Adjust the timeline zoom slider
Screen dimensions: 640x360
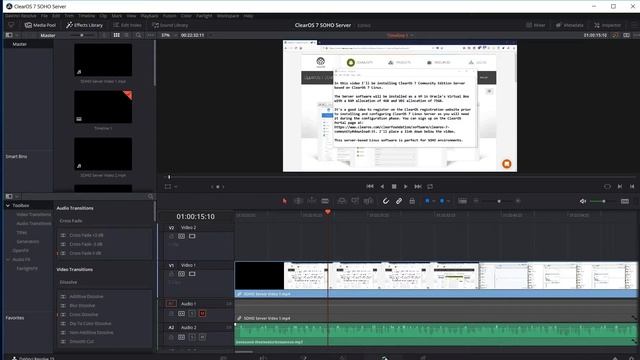click(499, 201)
